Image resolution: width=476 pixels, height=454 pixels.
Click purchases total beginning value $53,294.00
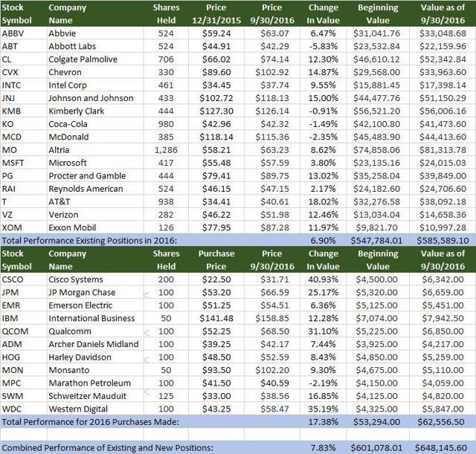[378, 422]
